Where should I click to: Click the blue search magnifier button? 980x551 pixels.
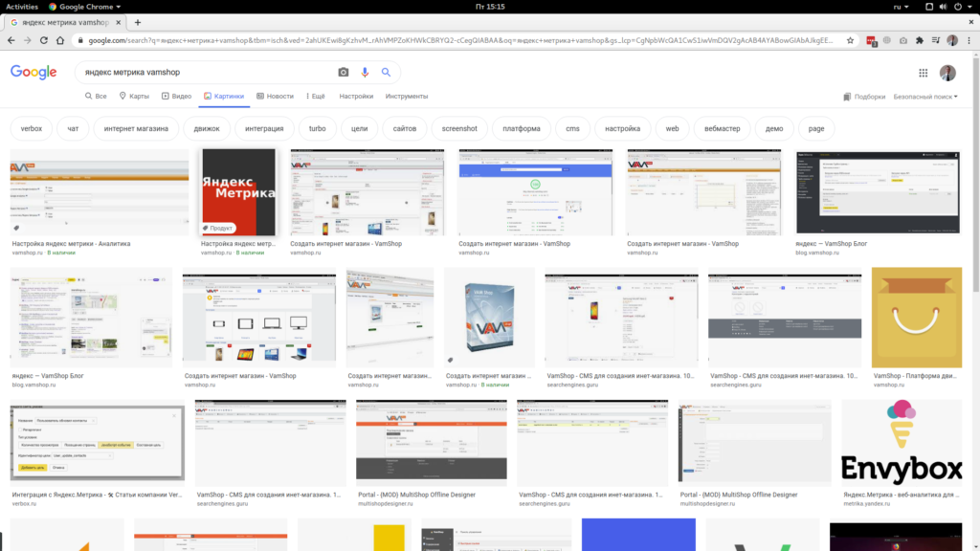click(x=387, y=73)
